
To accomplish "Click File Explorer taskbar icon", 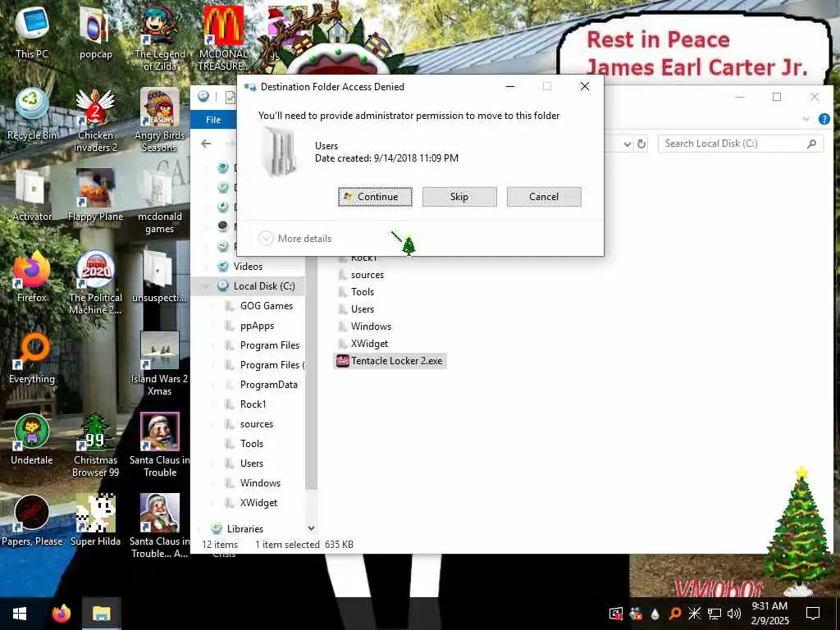I will click(101, 614).
